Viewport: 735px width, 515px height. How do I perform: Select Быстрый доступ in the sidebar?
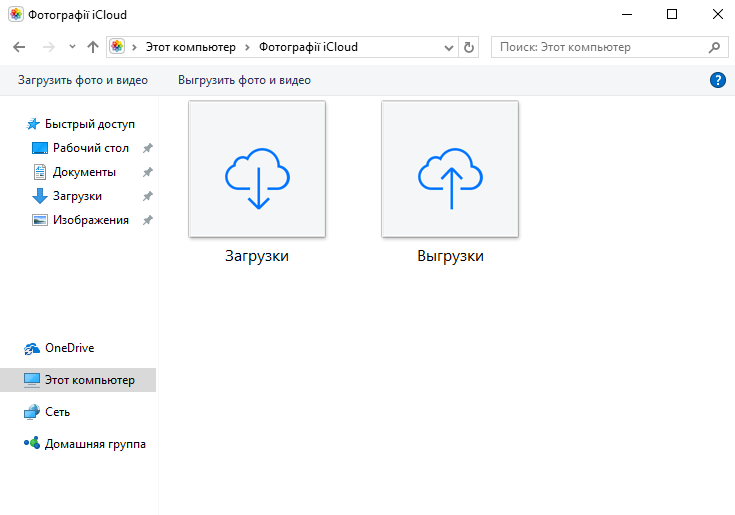coord(90,124)
